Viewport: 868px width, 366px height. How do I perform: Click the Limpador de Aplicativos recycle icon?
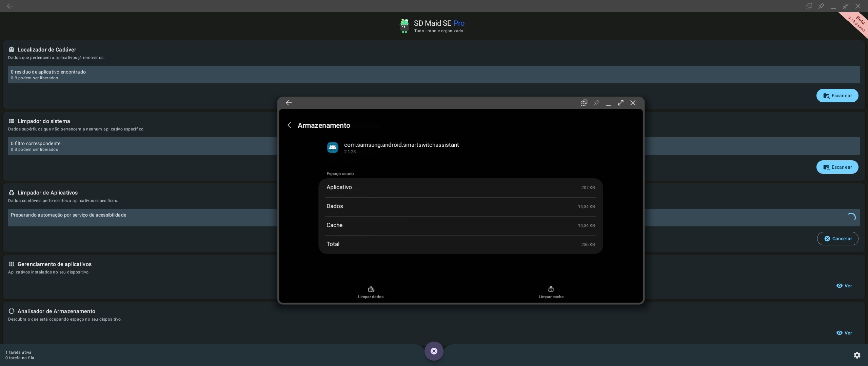pyautogui.click(x=11, y=192)
